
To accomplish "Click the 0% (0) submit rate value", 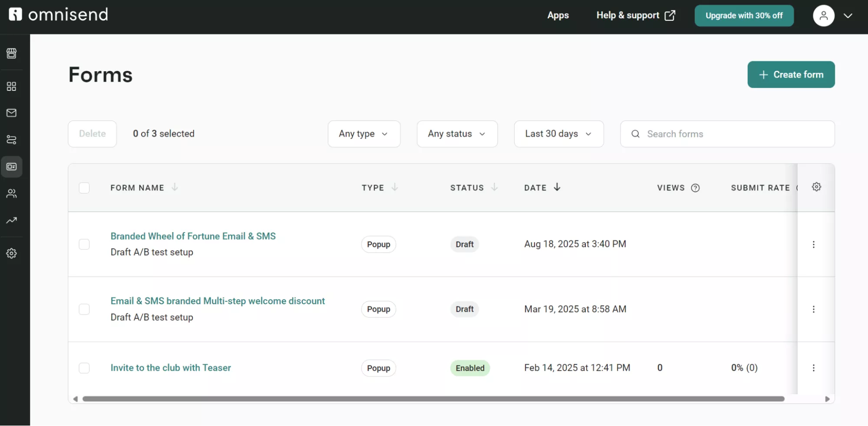I will click(744, 368).
